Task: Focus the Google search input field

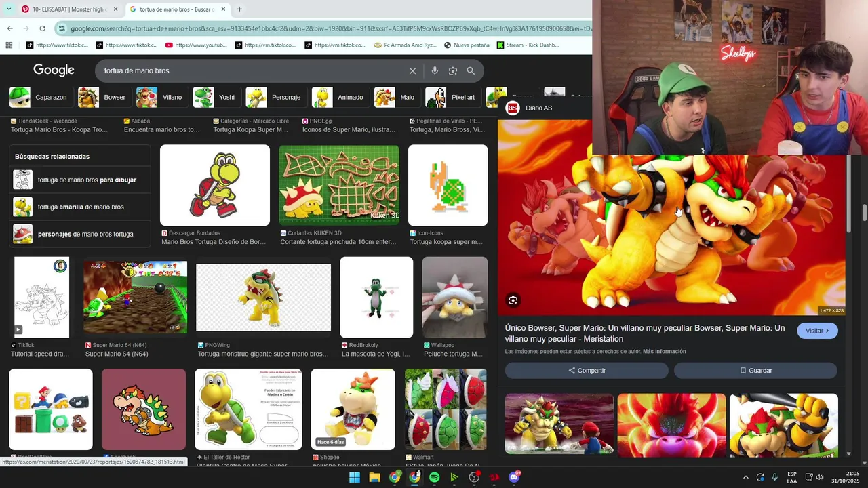Action: pos(251,70)
